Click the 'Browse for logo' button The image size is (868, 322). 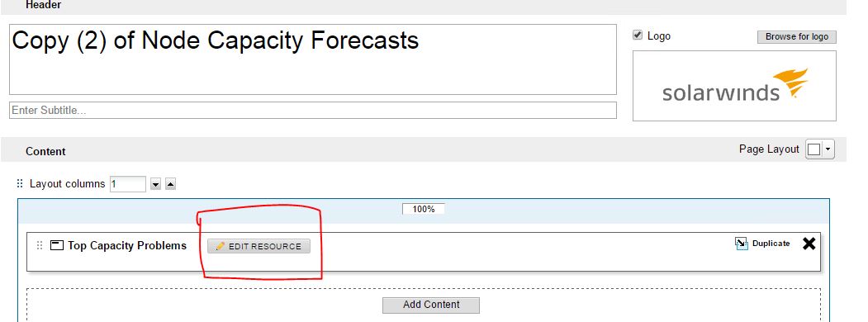797,36
